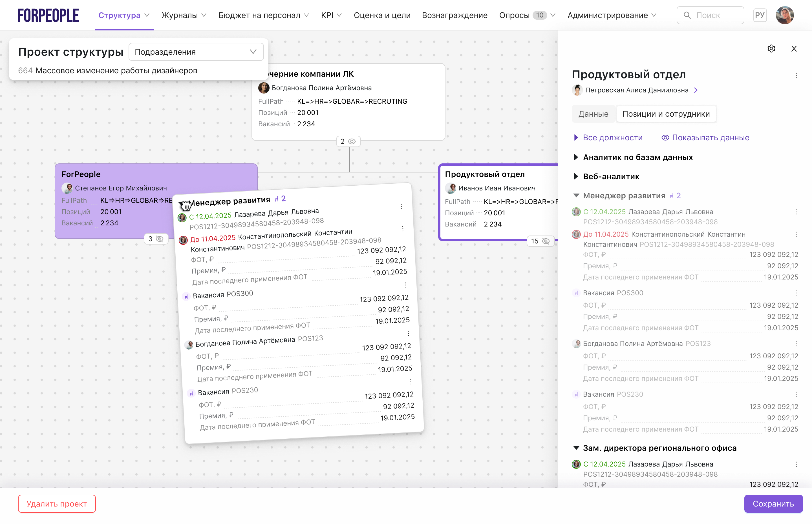Viewport: 812px width, 524px height.
Task: Open three-dot menu for Вакансия POS300 in panel
Action: pyautogui.click(x=796, y=293)
